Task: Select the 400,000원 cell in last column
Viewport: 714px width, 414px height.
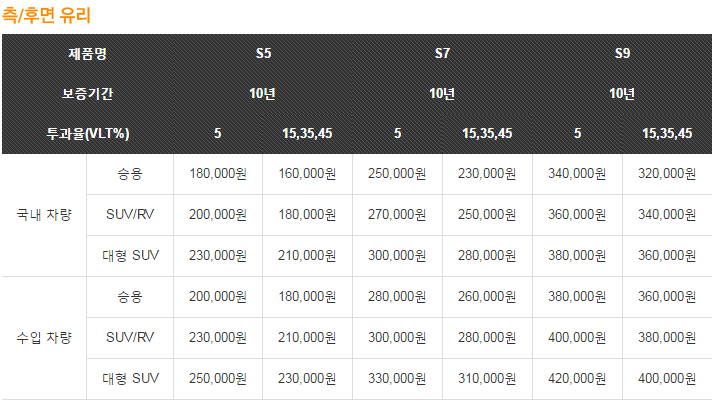Action: [667, 378]
